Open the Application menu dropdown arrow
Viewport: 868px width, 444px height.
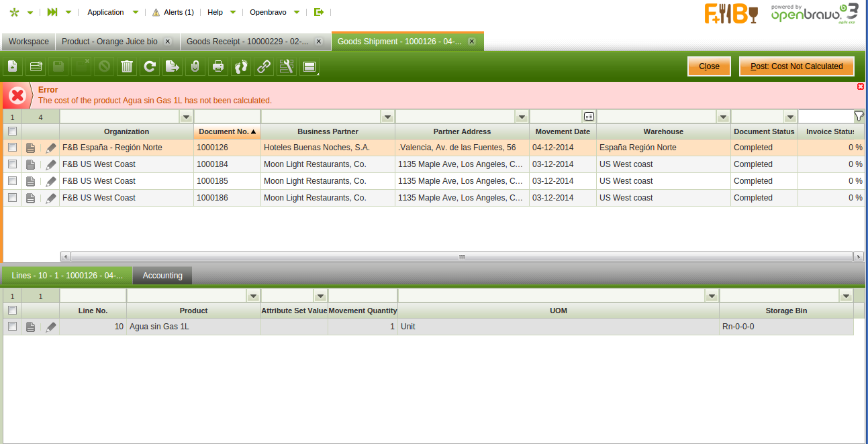coord(136,12)
